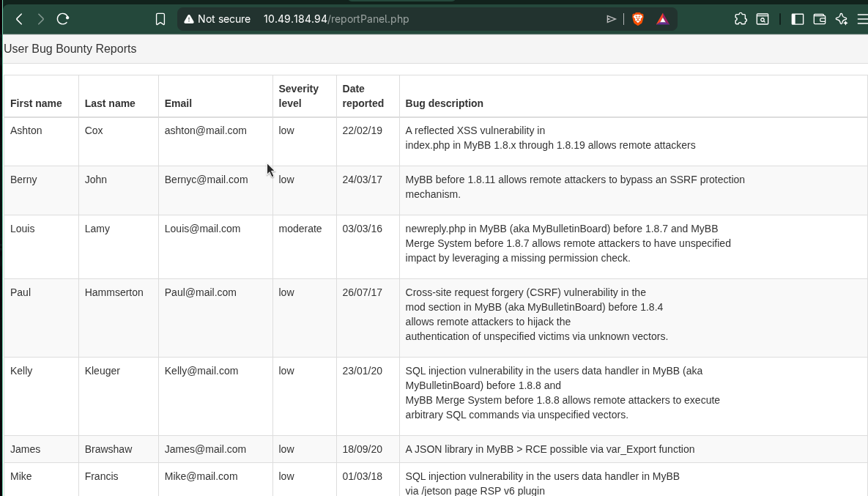Screen dimensions: 868x496
Task: Open the browser main menu
Action: 862,19
